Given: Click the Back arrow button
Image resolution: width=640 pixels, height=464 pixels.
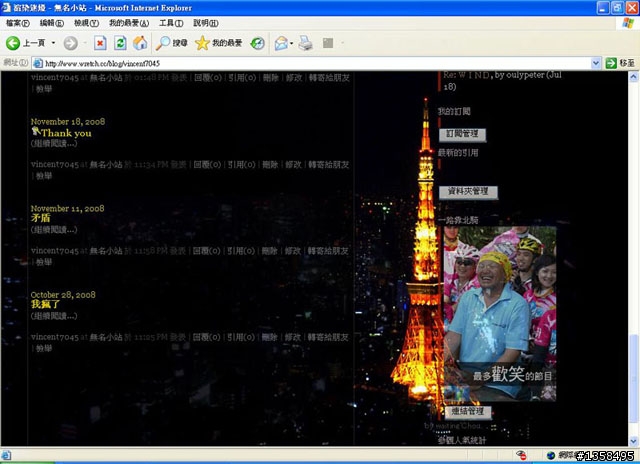Looking at the screenshot, I should [15, 43].
